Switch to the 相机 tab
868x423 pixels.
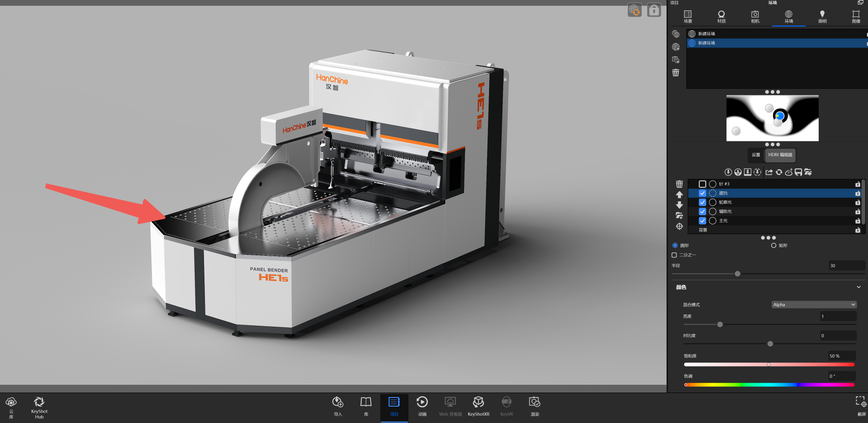coord(755,16)
